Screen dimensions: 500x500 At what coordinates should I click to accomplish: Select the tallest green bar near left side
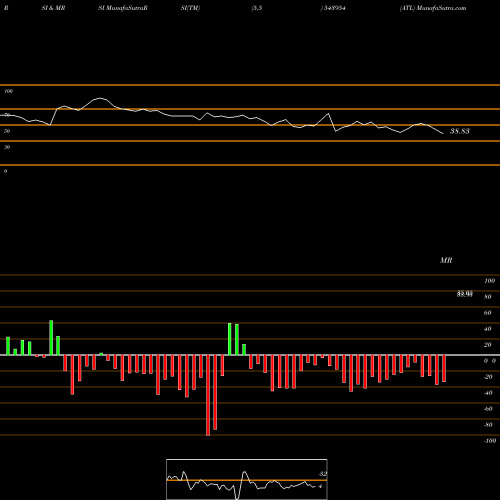[51, 338]
